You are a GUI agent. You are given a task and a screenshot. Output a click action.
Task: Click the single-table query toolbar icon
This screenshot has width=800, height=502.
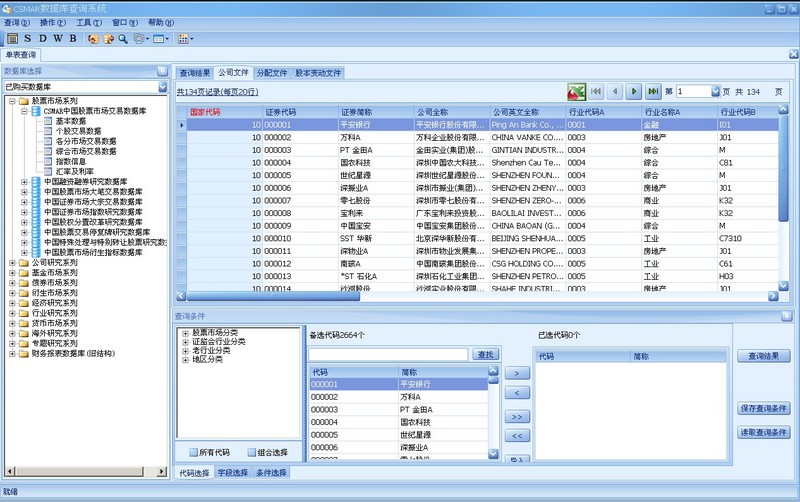click(x=13, y=38)
